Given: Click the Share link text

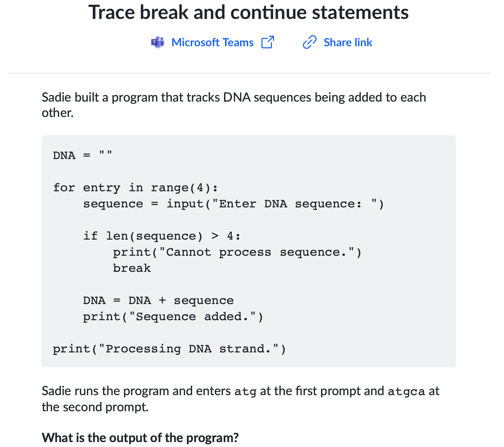Looking at the screenshot, I should pos(348,42).
